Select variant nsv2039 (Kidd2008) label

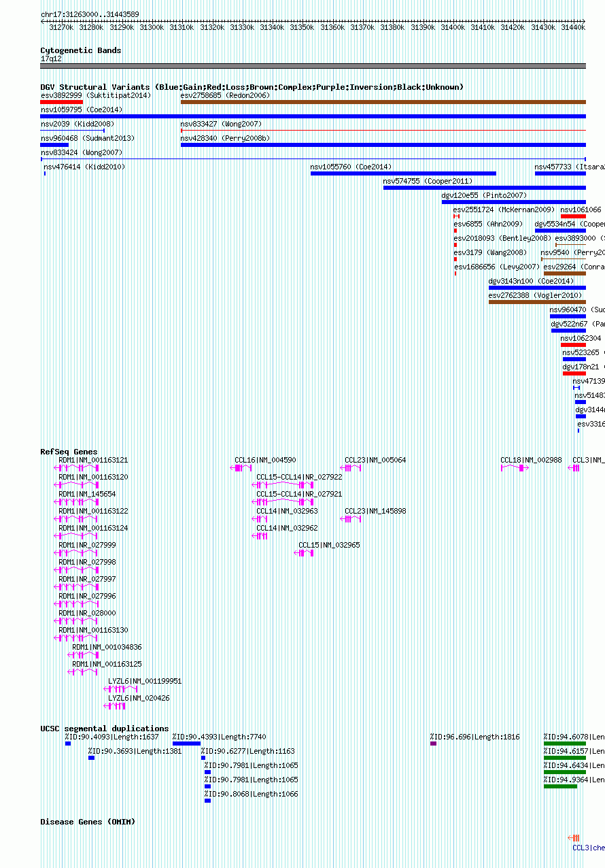tap(77, 124)
